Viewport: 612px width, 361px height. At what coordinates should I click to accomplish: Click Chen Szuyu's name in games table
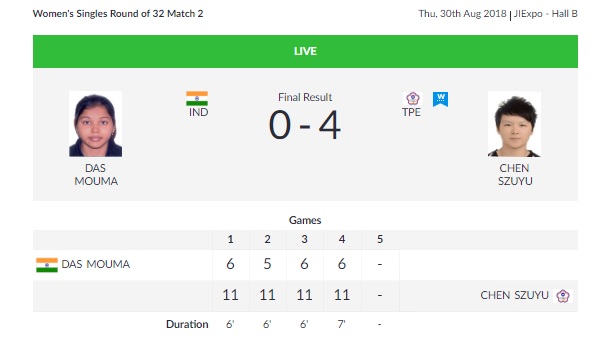pos(514,295)
